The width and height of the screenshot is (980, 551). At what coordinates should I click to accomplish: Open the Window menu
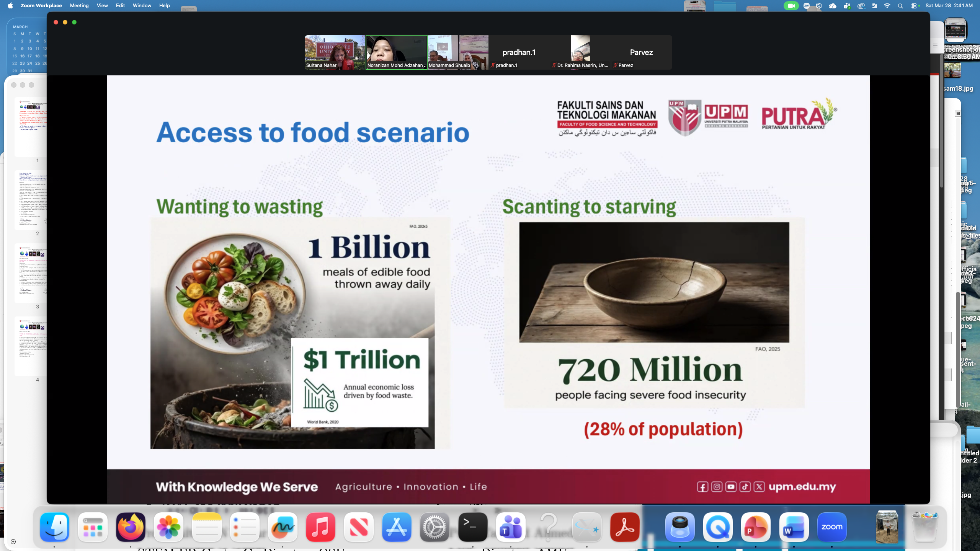tap(142, 6)
